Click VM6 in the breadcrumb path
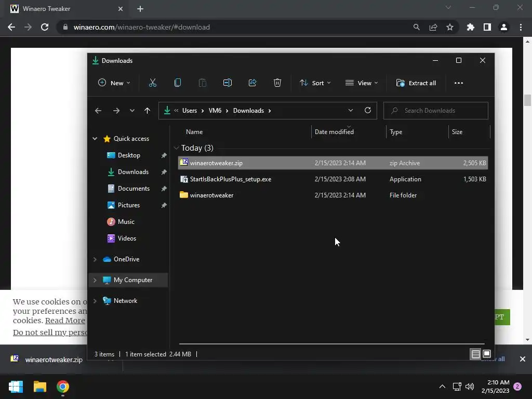Screen dimensions: 532x399 click(215, 111)
